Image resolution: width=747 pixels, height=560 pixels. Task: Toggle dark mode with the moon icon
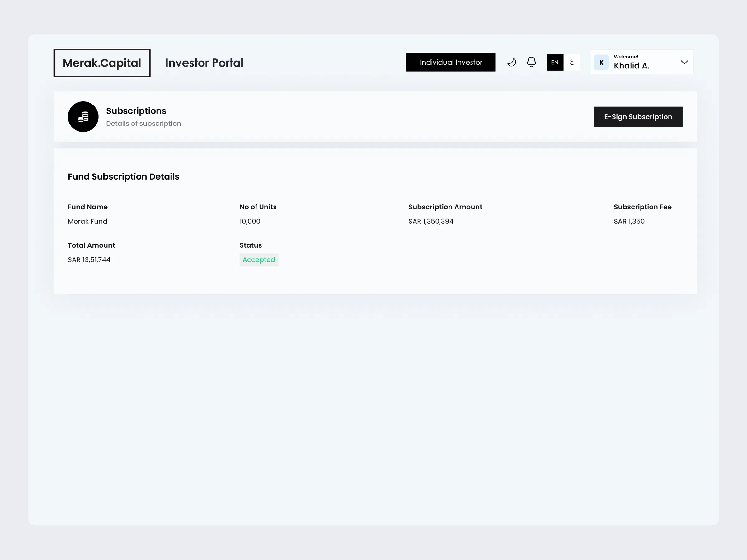[x=512, y=62]
